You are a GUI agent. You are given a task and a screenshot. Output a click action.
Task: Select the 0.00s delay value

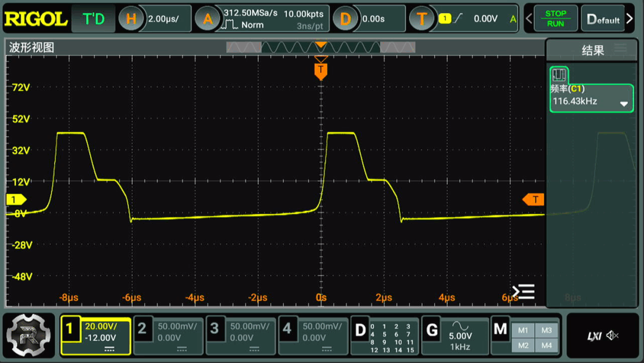coord(373,19)
